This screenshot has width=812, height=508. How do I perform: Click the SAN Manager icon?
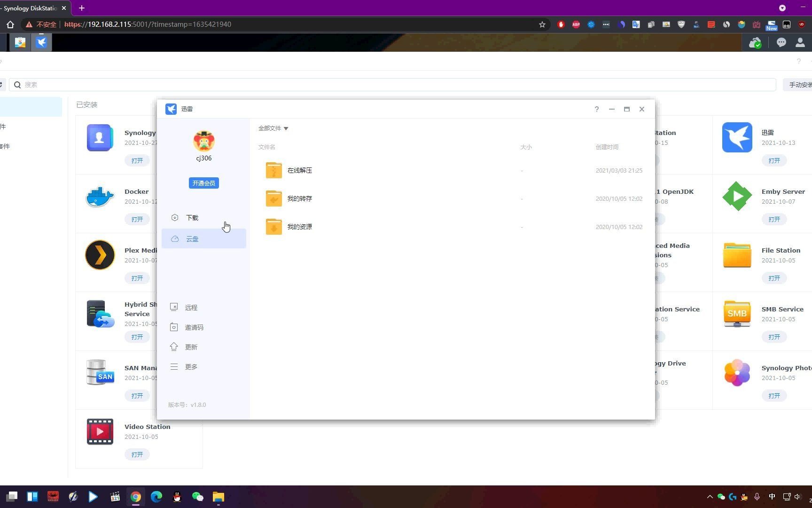tap(100, 373)
